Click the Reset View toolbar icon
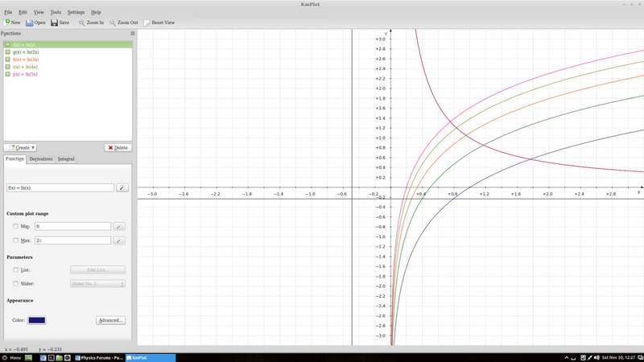This screenshot has height=362, width=644. tap(147, 23)
